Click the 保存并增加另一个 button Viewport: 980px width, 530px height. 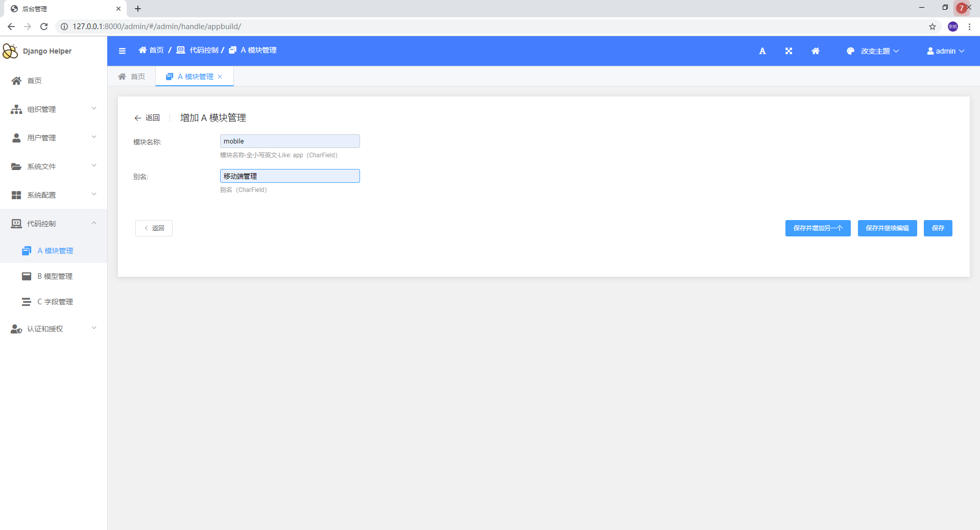point(818,228)
